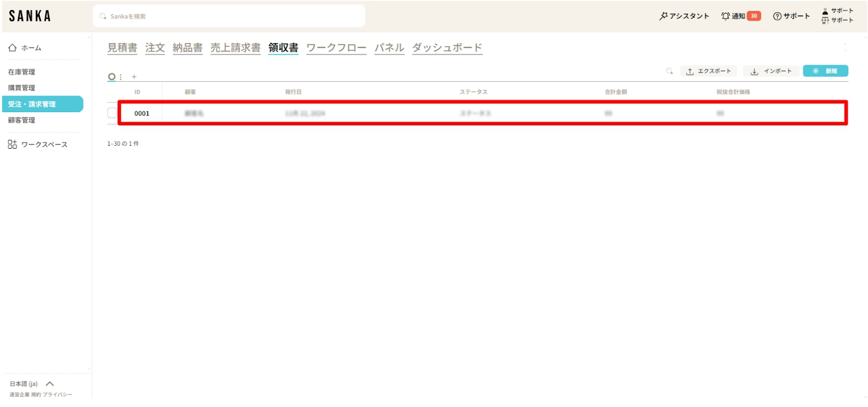Switch to the 売上請求書 tab
Screen dimensions: 868x407
tap(236, 48)
